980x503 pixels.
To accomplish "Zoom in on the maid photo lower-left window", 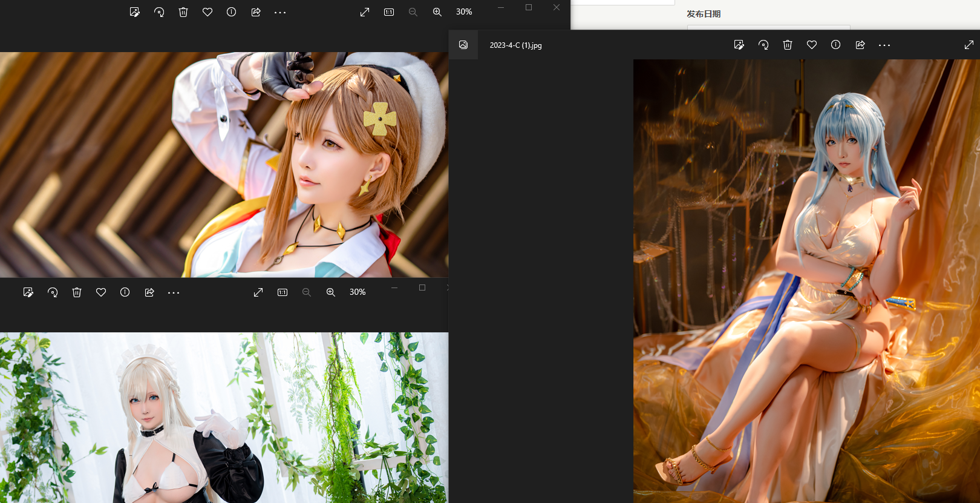I will click(x=331, y=292).
